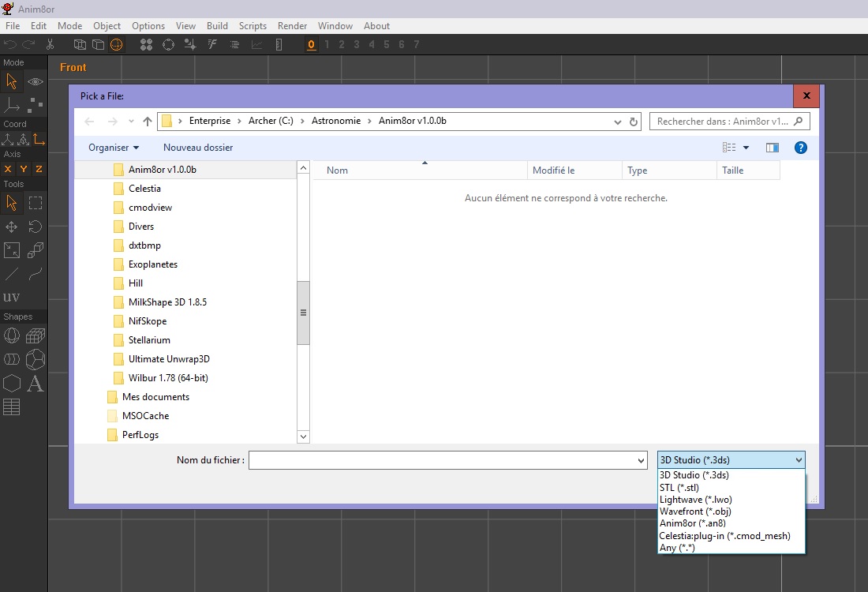The height and width of the screenshot is (592, 868).
Task: Open the Celestia folder in the tree
Action: pos(144,189)
